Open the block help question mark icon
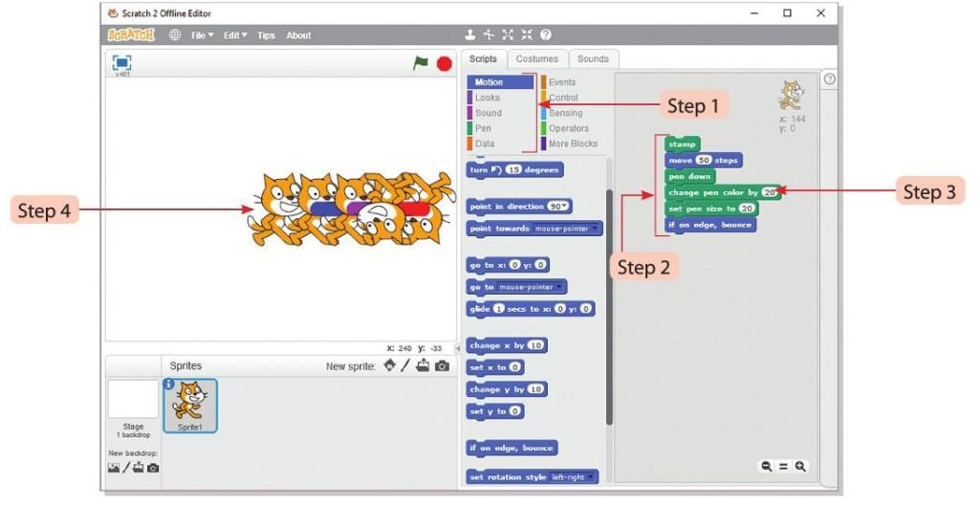The height and width of the screenshot is (507, 980). 546,35
